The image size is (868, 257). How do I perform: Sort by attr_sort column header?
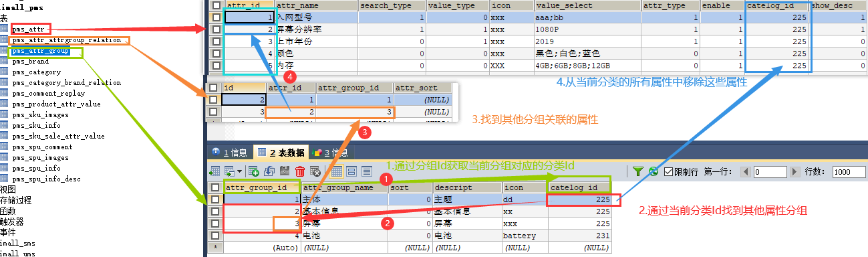click(x=423, y=88)
